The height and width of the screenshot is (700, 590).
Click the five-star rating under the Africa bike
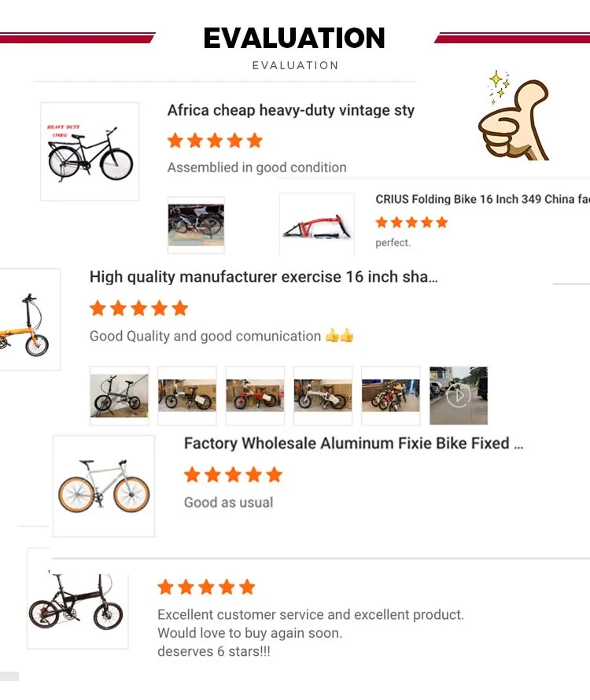point(216,141)
